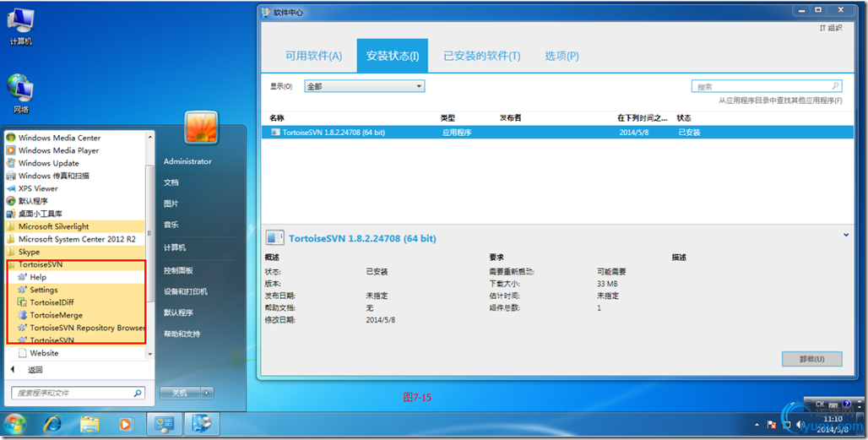Switch to the 可用软件(A) tab
This screenshot has width=868, height=440.
tap(313, 56)
